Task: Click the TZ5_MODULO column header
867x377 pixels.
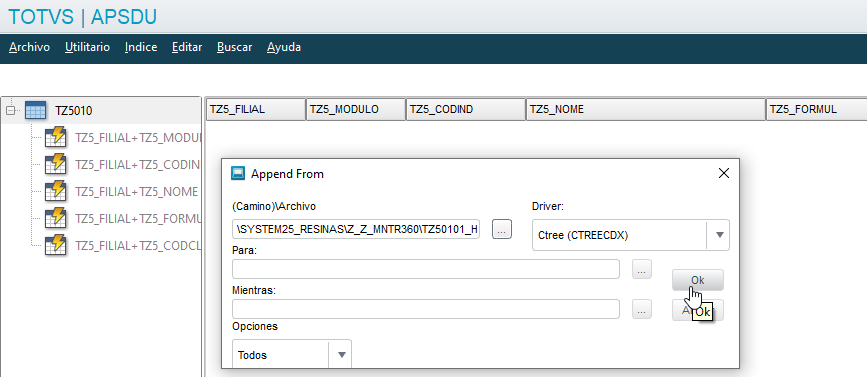Action: [356, 109]
